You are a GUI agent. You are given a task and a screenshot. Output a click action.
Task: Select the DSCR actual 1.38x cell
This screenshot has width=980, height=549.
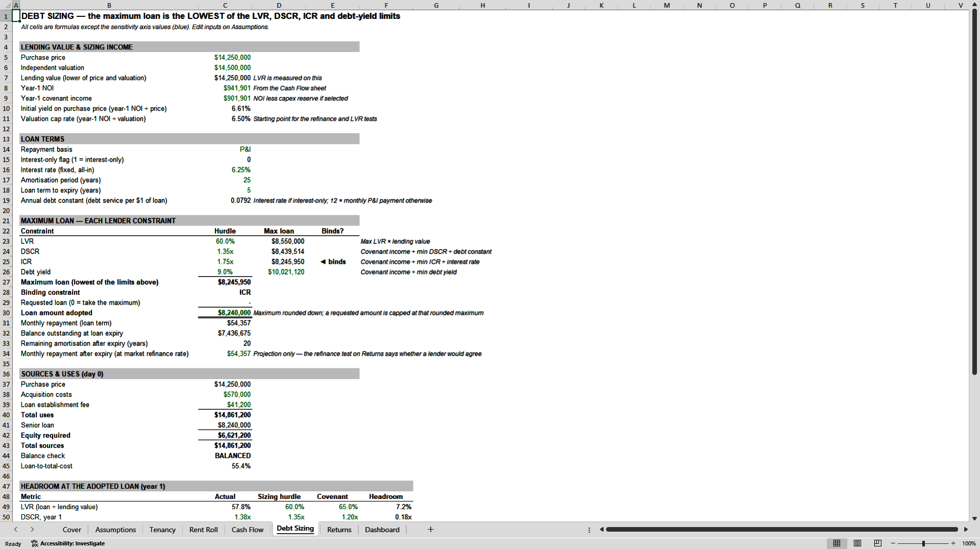[225, 517]
